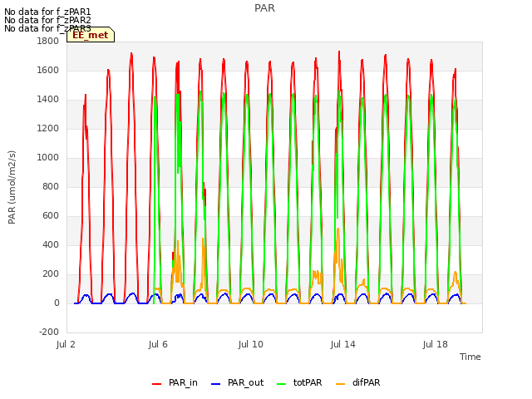The height and width of the screenshot is (399, 532).
Task: Click the Jul 14 x-axis label
Action: (x=343, y=344)
